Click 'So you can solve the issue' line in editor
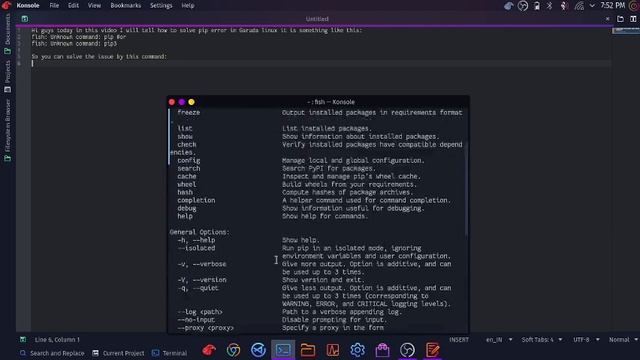The height and width of the screenshot is (360, 640). 99,57
